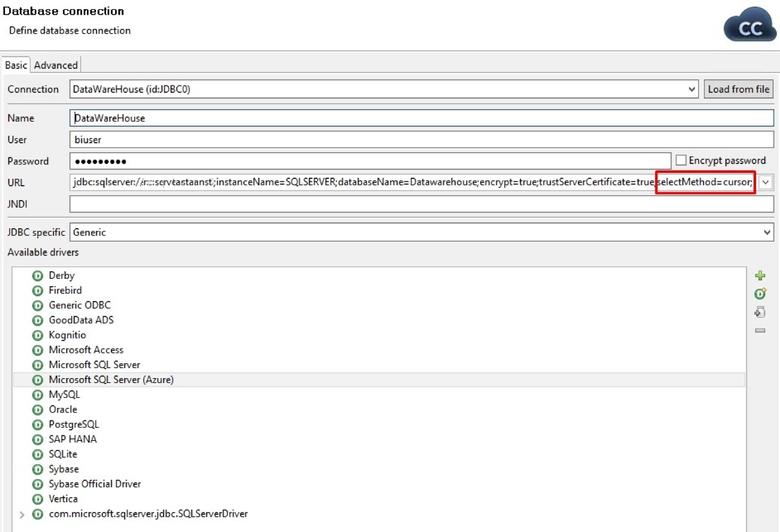Click the green icon beside PostgreSQL
Viewport: 780px width, 532px height.
(x=37, y=424)
